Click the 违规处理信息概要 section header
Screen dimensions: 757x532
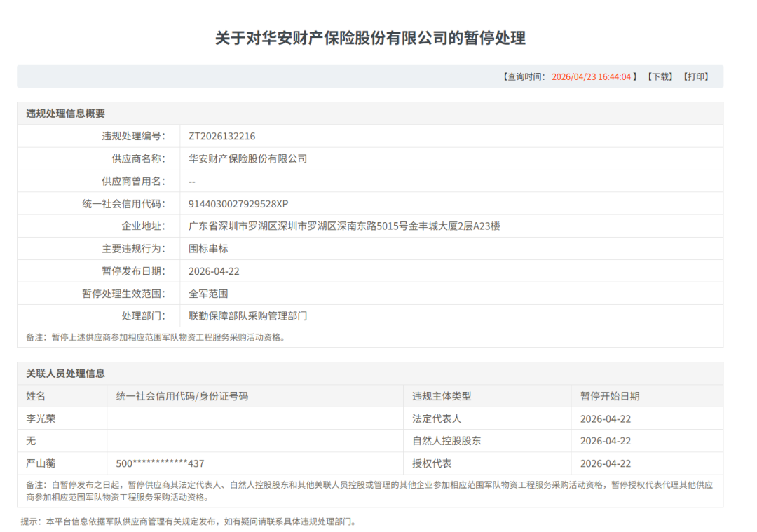66,114
